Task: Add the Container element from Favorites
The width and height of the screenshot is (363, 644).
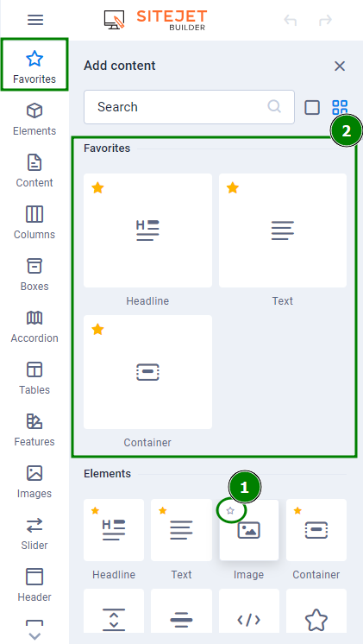Action: tap(147, 372)
